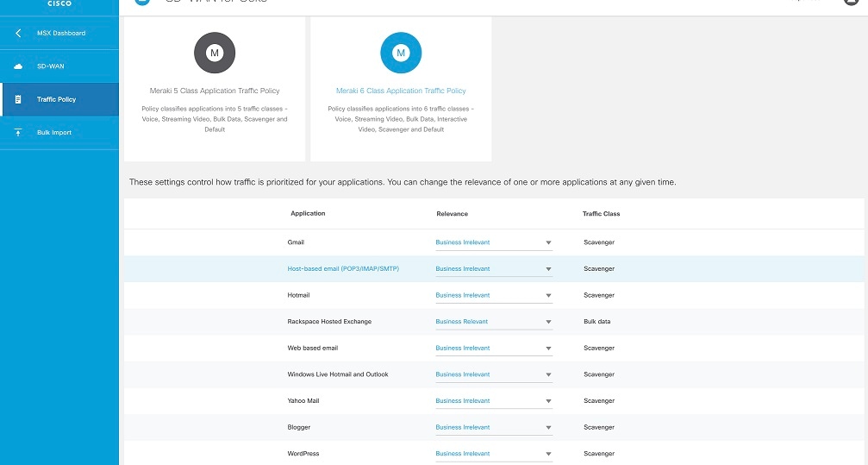Open MSX Dashboard in sidebar
Screen dimensions: 868x465
click(61, 34)
